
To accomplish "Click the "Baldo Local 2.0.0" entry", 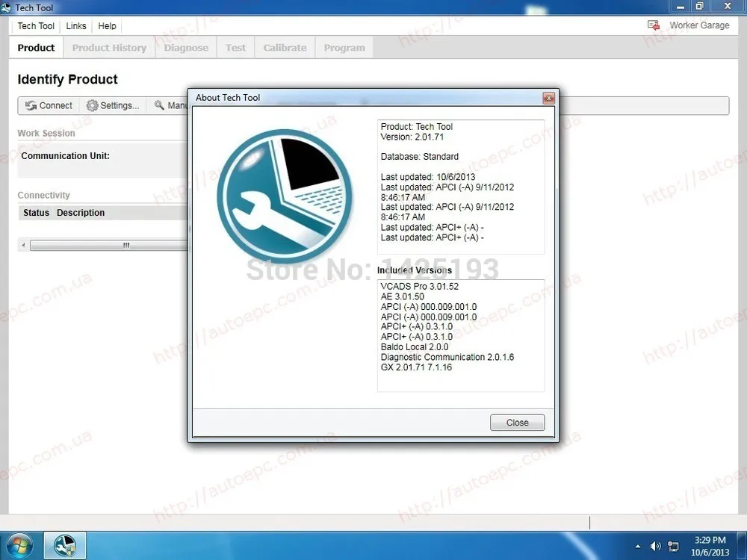I will coord(415,346).
